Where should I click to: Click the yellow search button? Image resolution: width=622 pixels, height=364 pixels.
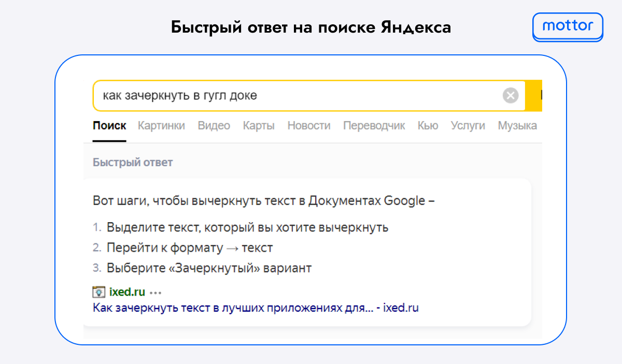point(534,96)
